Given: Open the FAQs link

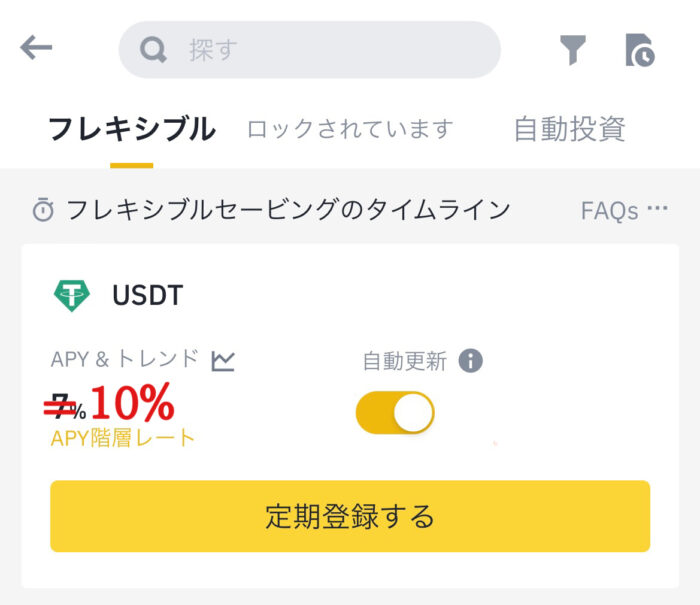Looking at the screenshot, I should click(609, 210).
